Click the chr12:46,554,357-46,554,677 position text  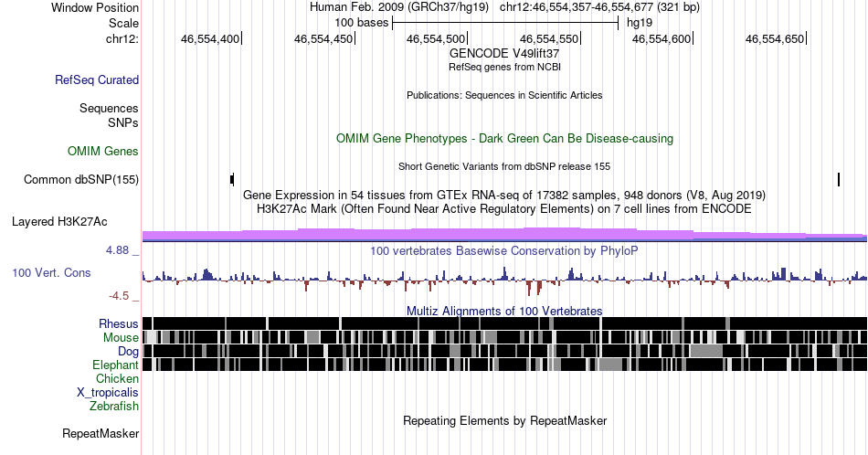coord(599,7)
